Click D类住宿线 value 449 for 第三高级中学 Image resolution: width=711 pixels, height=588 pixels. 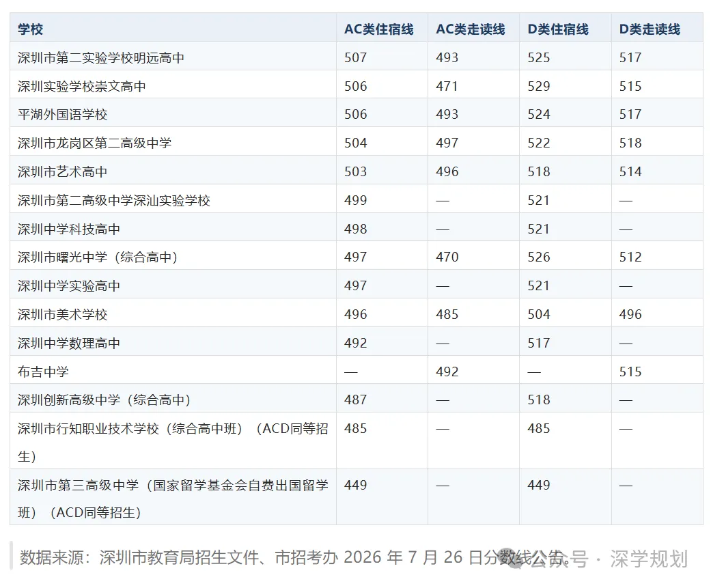(539, 485)
